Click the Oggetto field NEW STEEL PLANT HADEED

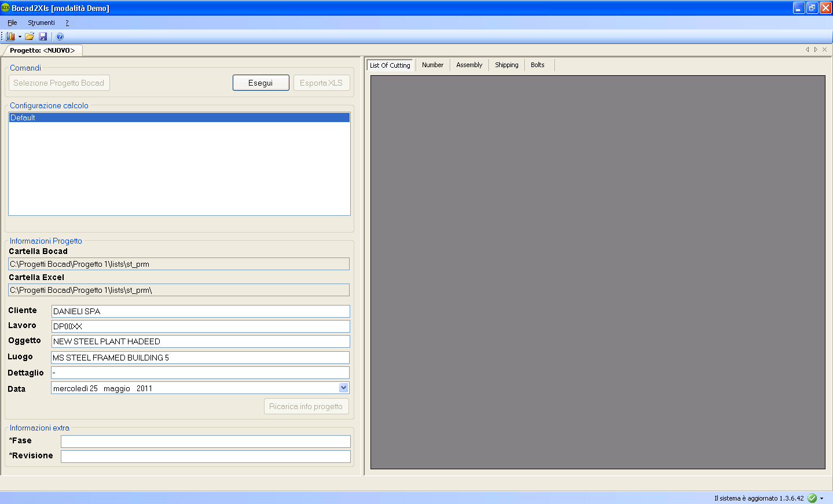tap(200, 341)
